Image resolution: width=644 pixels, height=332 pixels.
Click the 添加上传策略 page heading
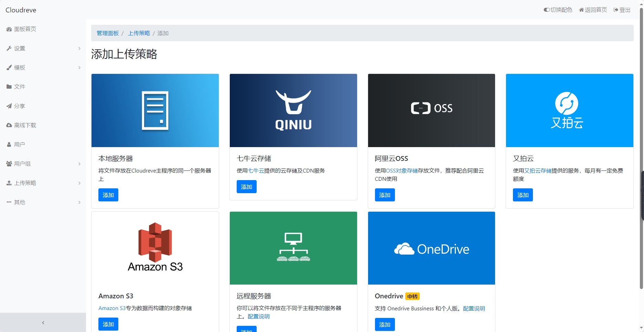pyautogui.click(x=124, y=54)
